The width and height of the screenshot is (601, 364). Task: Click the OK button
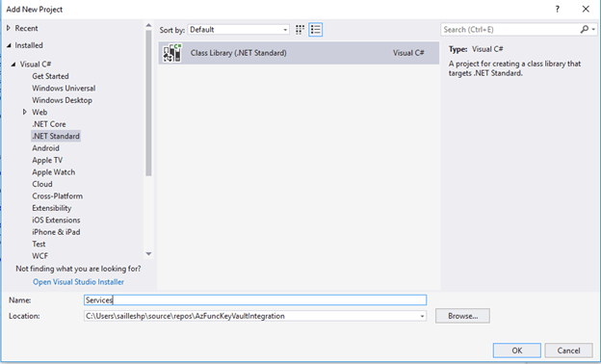pos(516,351)
